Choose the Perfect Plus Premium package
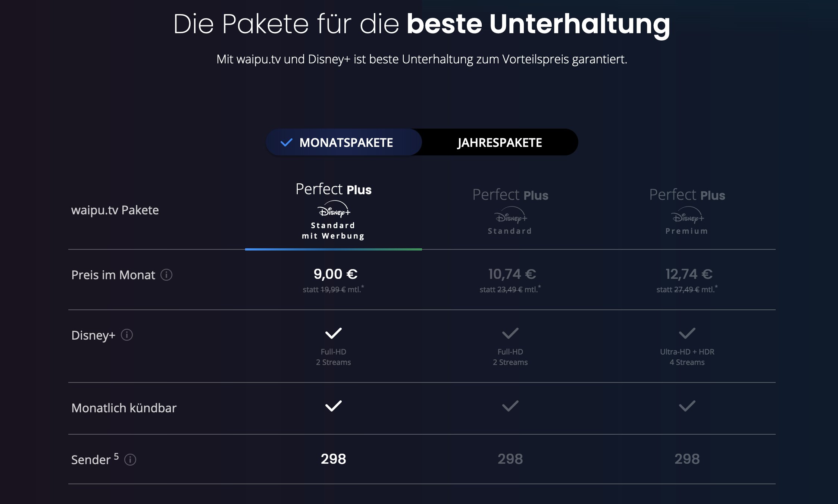838x504 pixels. point(687,195)
